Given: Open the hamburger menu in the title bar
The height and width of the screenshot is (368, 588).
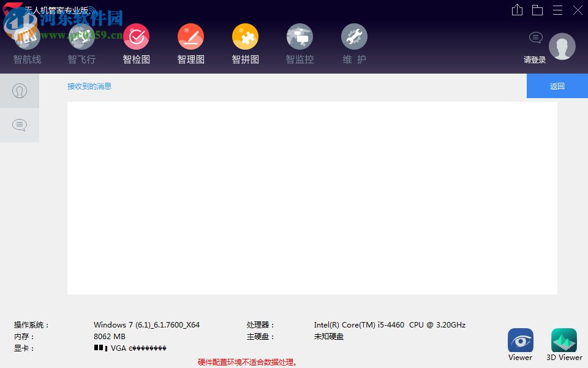Looking at the screenshot, I should pos(558,10).
